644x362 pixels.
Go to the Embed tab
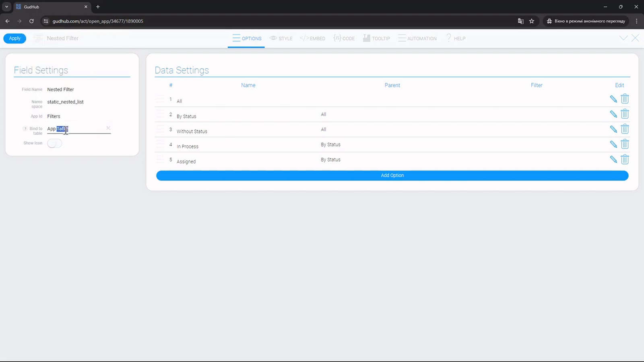312,38
